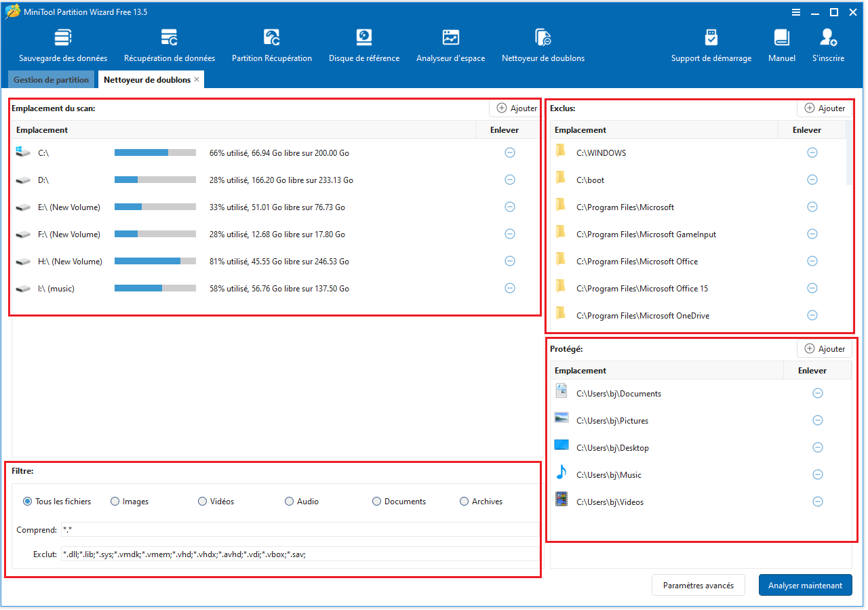Open the Manuel
This screenshot has width=868, height=610.
click(781, 44)
